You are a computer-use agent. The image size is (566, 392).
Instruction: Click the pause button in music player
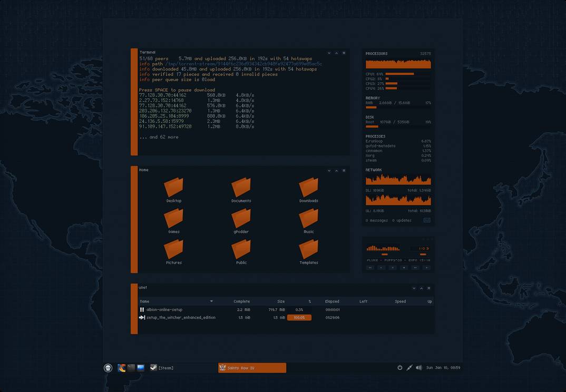(393, 268)
